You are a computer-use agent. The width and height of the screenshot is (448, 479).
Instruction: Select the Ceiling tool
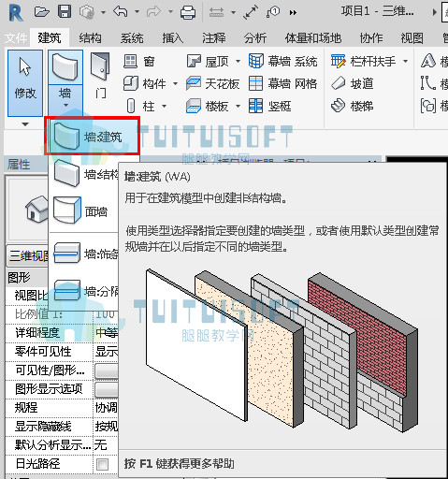(x=213, y=83)
